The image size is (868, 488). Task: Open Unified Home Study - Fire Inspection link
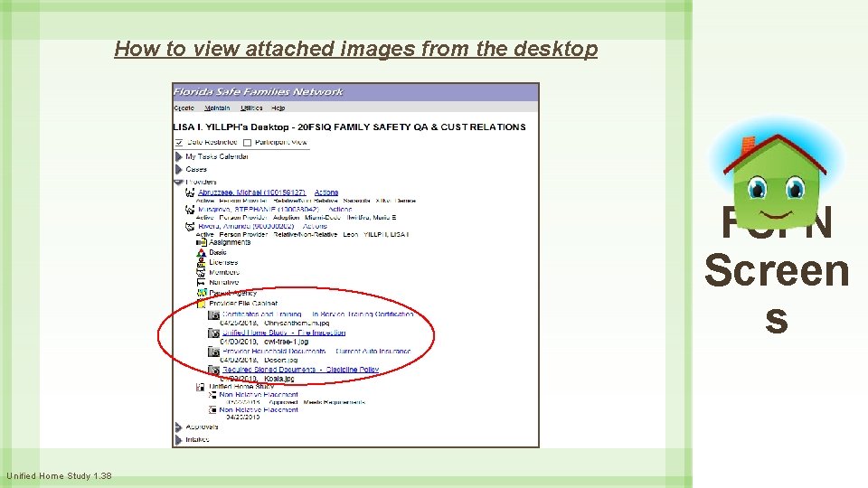[x=284, y=333]
